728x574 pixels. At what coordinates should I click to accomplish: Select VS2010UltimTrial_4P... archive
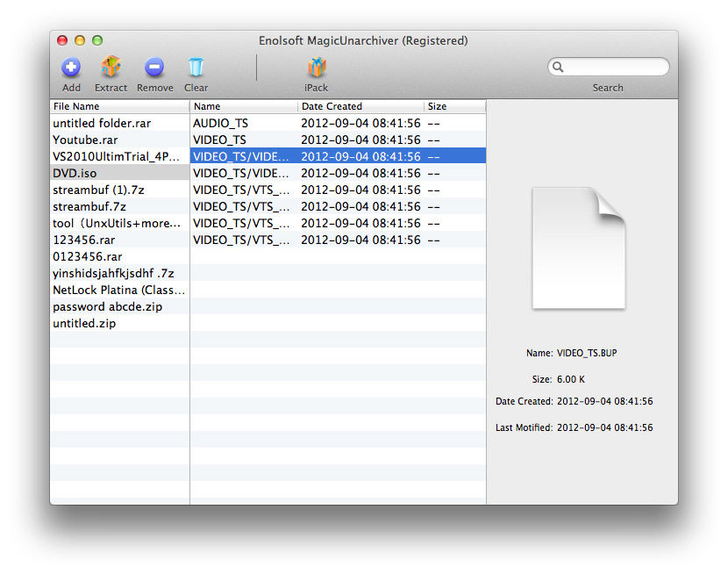120,156
